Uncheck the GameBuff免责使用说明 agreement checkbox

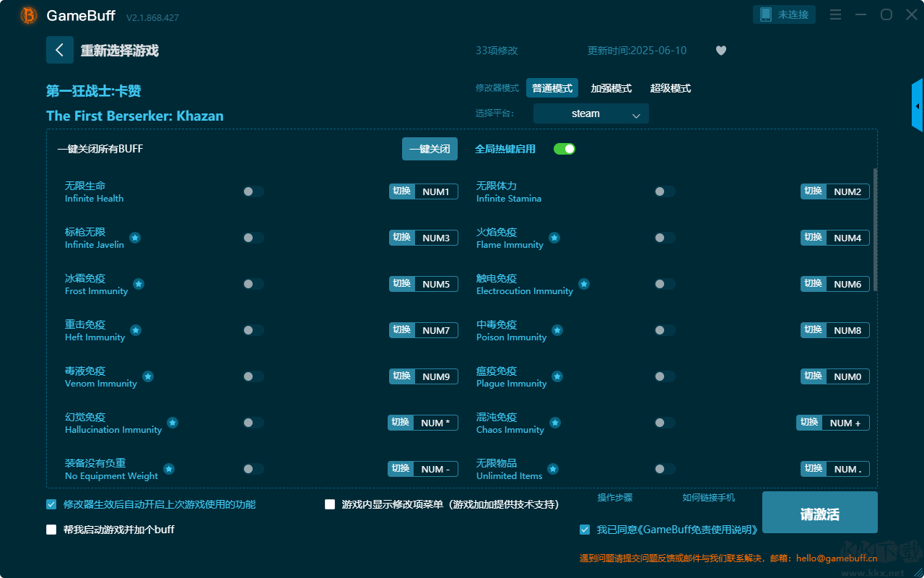point(585,530)
